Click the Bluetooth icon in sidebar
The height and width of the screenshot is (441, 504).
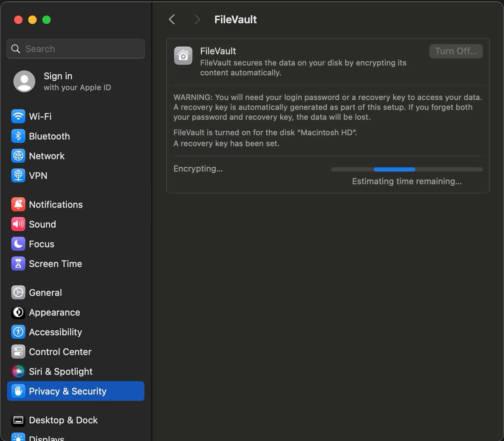18,136
